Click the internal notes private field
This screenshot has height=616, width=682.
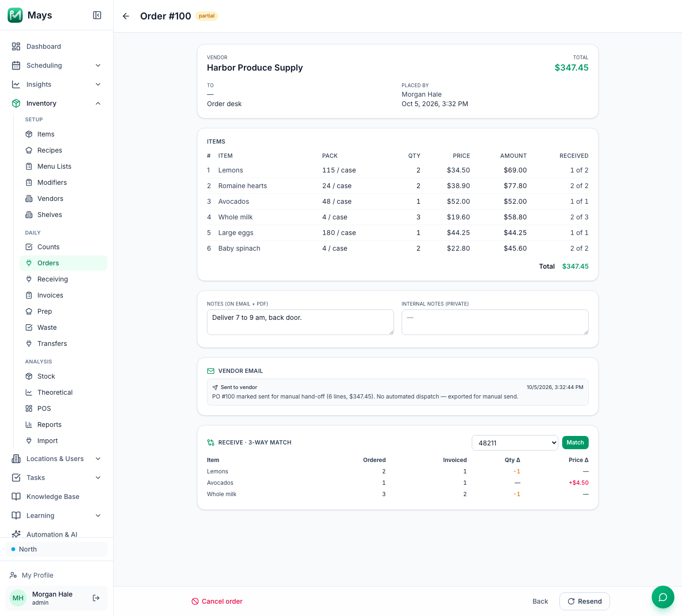pos(495,322)
